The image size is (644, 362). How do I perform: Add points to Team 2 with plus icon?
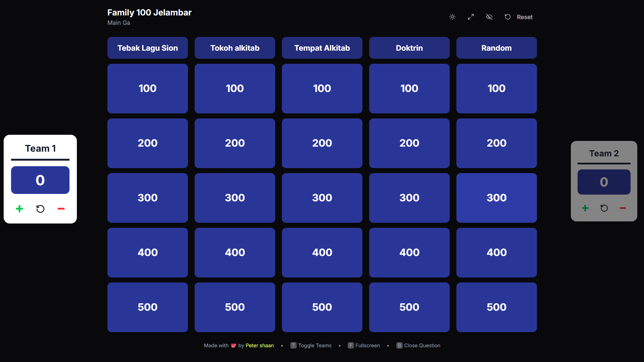pos(585,208)
